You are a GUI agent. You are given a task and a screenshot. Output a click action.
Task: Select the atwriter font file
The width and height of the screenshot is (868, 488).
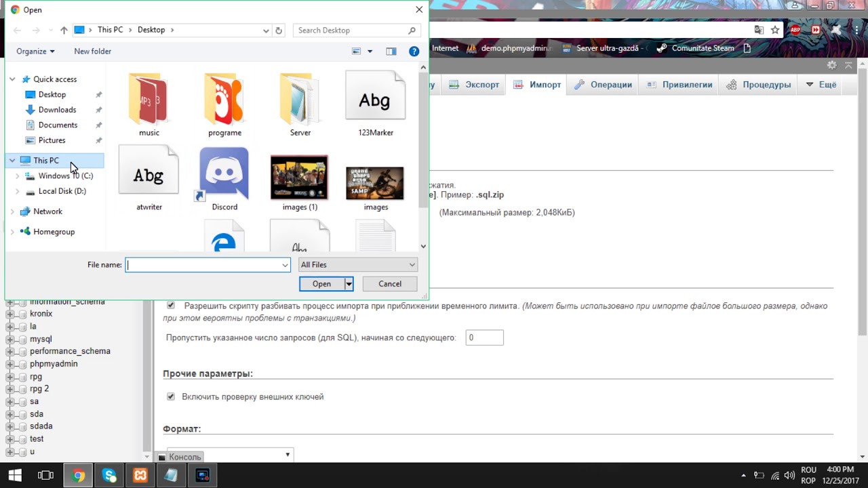149,179
